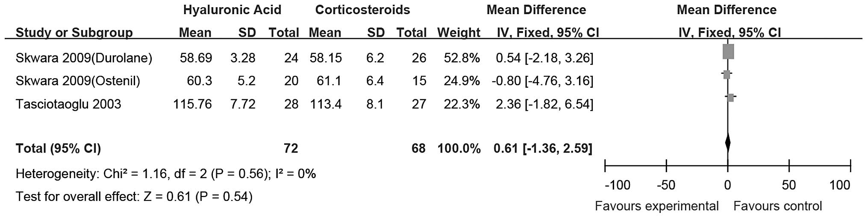Click the gray square marker for Tasciotaoglu 2003
868x218 pixels.
coord(730,98)
